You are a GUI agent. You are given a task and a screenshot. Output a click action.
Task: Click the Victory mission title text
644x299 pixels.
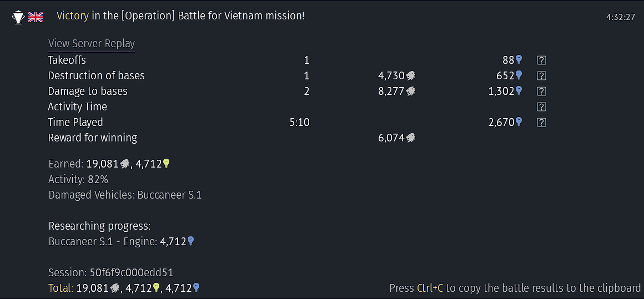click(181, 17)
